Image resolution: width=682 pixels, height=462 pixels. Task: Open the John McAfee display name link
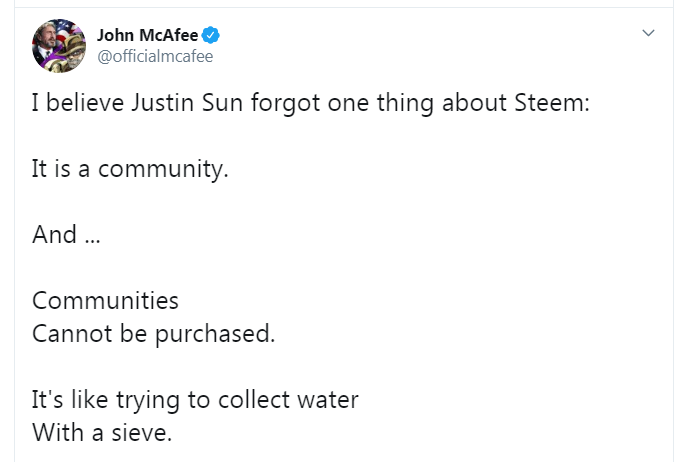pyautogui.click(x=149, y=36)
